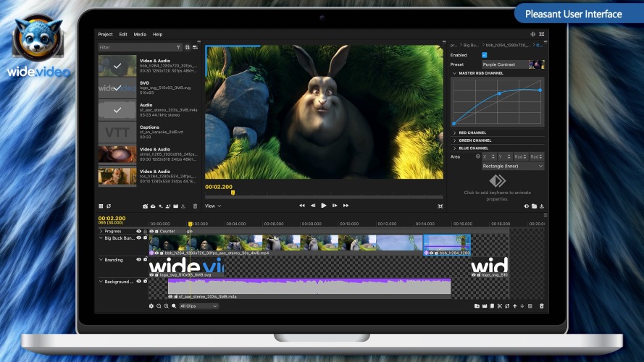Click the help question icon next to Area
This screenshot has height=362, width=644.
click(x=478, y=156)
